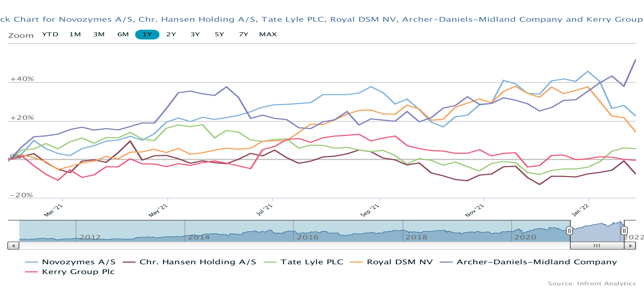
Task: Grab the left range handle in the navigator
Action: (569, 230)
